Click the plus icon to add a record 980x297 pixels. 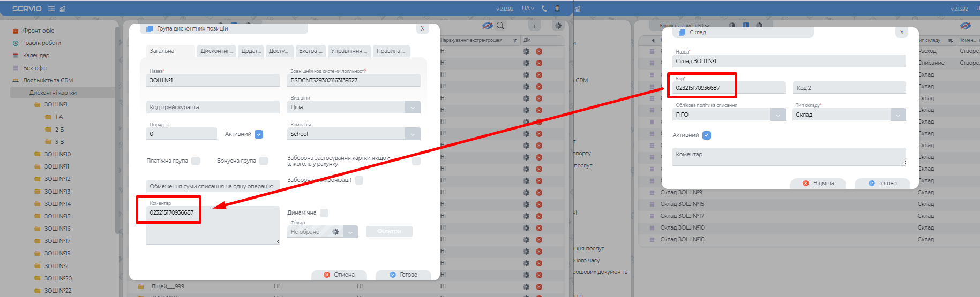click(534, 26)
